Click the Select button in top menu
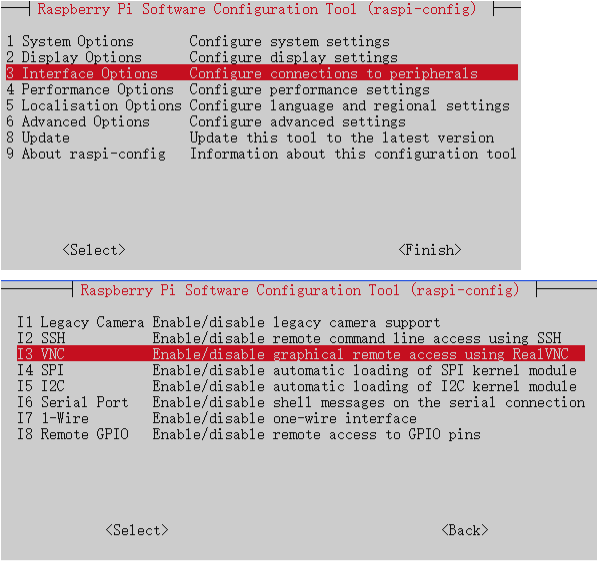598x561 pixels. click(94, 250)
